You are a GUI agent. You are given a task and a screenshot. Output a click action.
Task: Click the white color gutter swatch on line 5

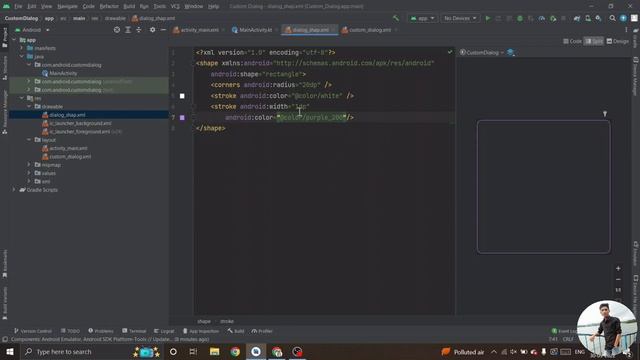(182, 96)
